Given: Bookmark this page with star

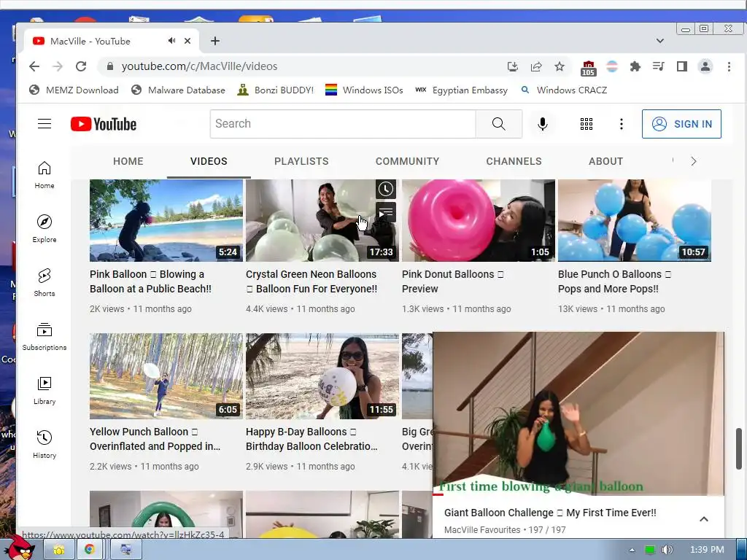Looking at the screenshot, I should (560, 66).
